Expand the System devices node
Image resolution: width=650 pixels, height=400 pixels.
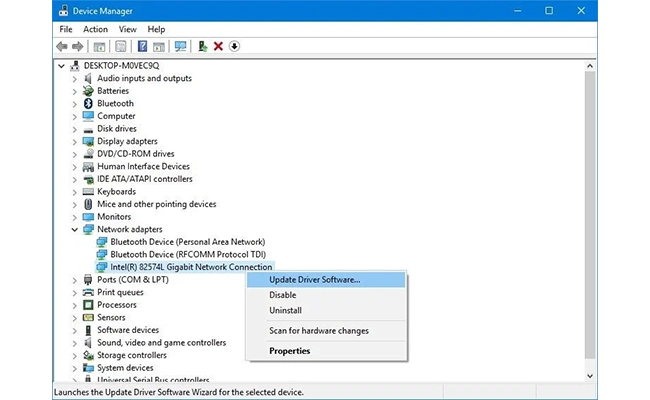[x=75, y=368]
